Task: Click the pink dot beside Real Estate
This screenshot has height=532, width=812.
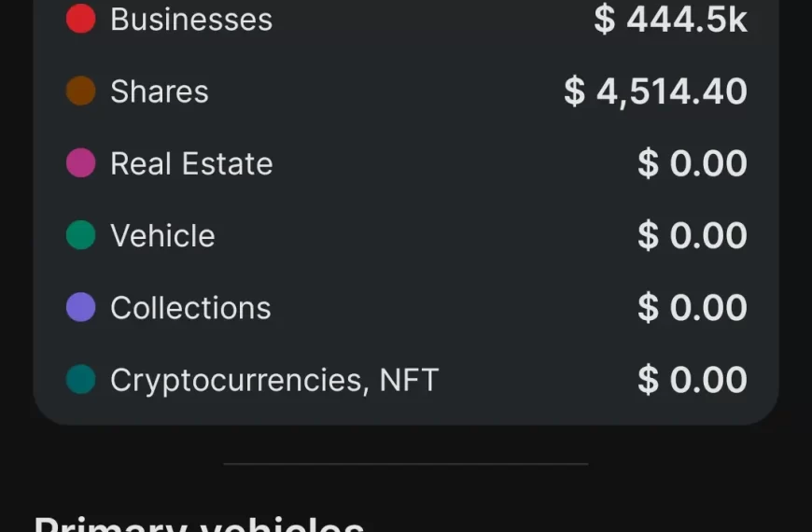Action: point(80,163)
